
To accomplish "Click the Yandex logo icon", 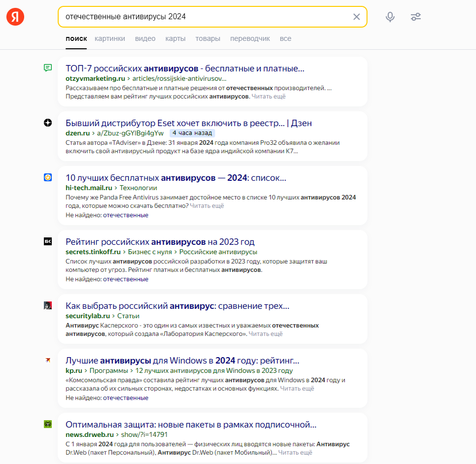I will 15,17.
